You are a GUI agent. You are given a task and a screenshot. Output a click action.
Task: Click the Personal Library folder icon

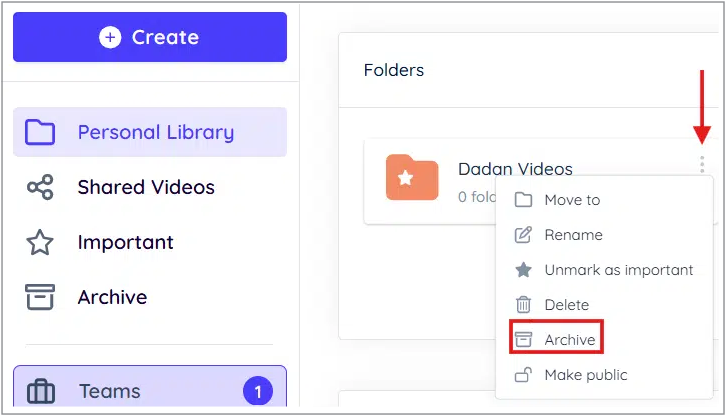[x=40, y=132]
